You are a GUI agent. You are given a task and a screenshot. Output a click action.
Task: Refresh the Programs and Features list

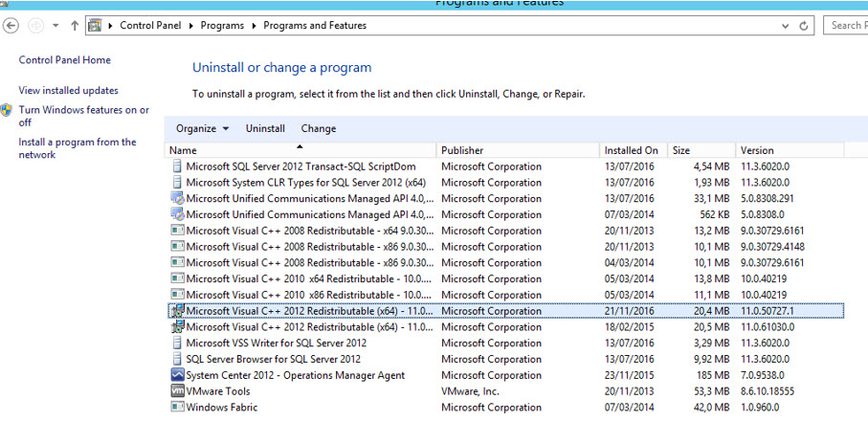(x=804, y=26)
